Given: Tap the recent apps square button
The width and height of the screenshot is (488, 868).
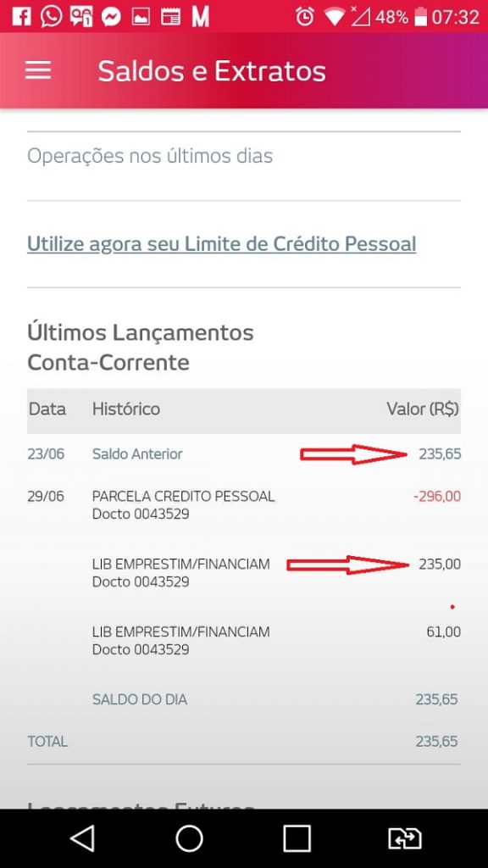Looking at the screenshot, I should pyautogui.click(x=297, y=838).
